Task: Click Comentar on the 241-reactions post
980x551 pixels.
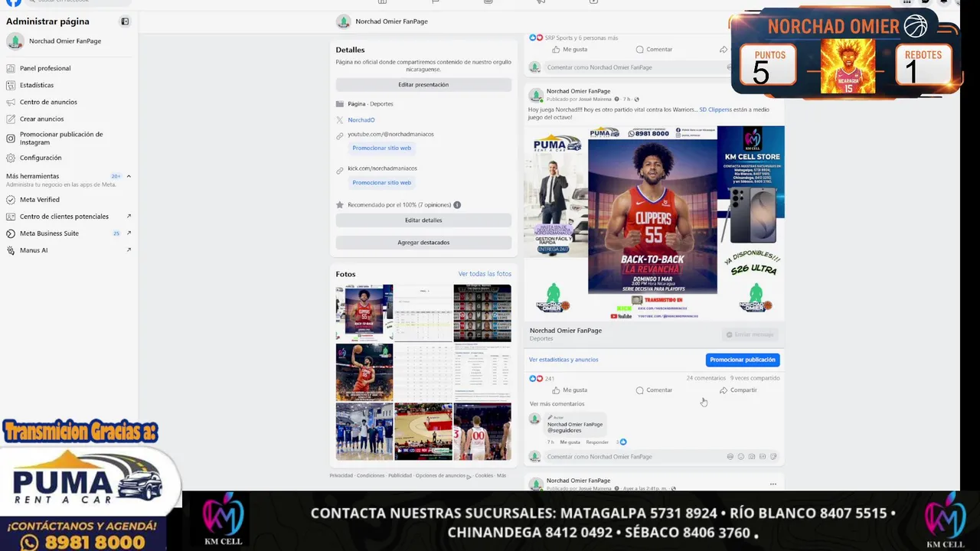Action: (x=654, y=390)
